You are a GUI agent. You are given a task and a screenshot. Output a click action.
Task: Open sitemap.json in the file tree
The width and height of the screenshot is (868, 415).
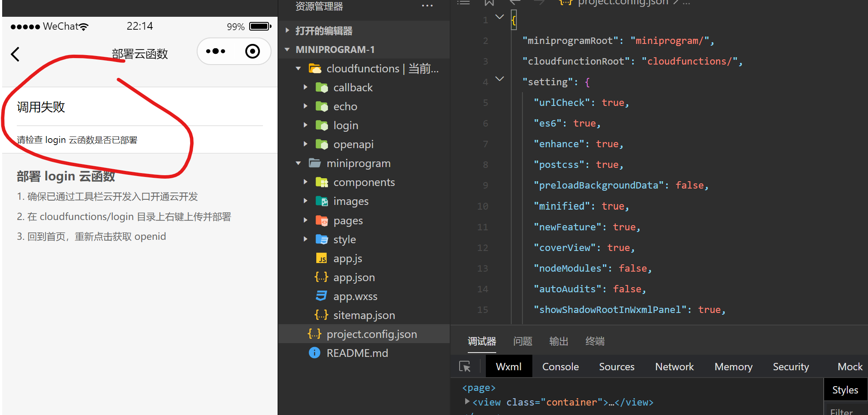364,315
